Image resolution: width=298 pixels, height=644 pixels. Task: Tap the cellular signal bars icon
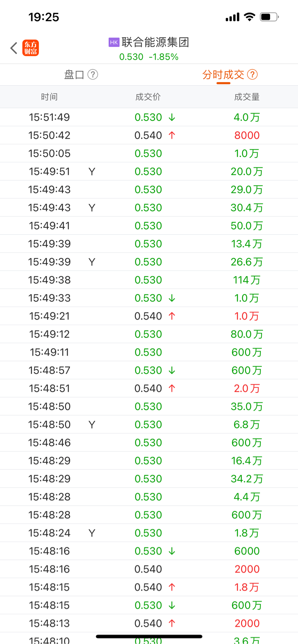232,17
